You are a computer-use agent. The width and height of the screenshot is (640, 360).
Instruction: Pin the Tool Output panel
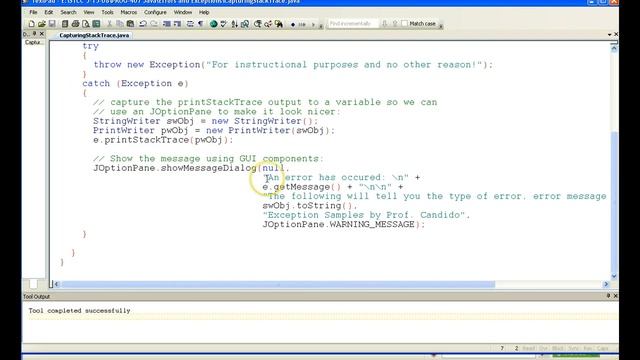pyautogui.click(x=608, y=296)
